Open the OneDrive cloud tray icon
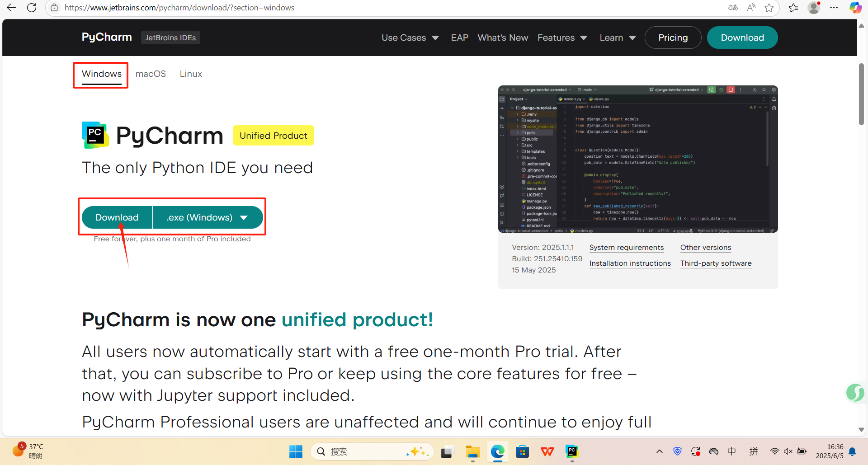The height and width of the screenshot is (465, 868). tap(714, 451)
